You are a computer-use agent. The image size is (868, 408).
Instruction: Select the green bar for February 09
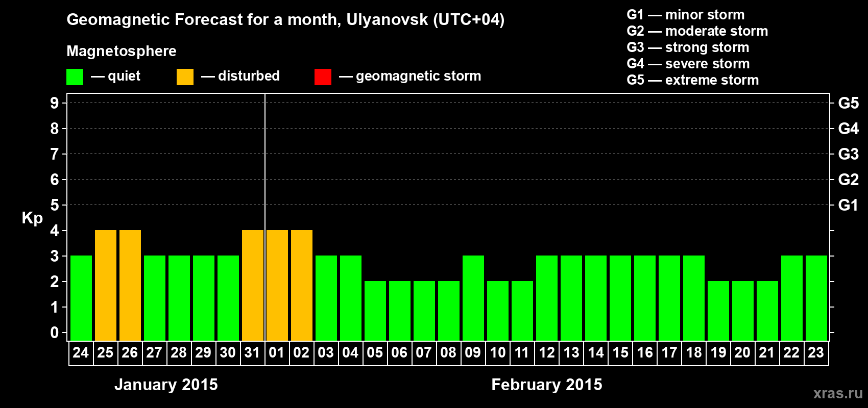(x=473, y=298)
